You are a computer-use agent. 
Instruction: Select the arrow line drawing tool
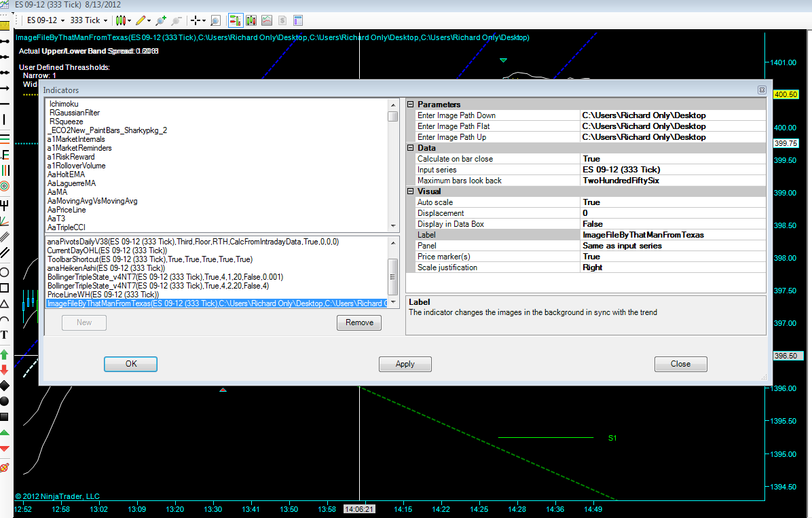(5, 88)
